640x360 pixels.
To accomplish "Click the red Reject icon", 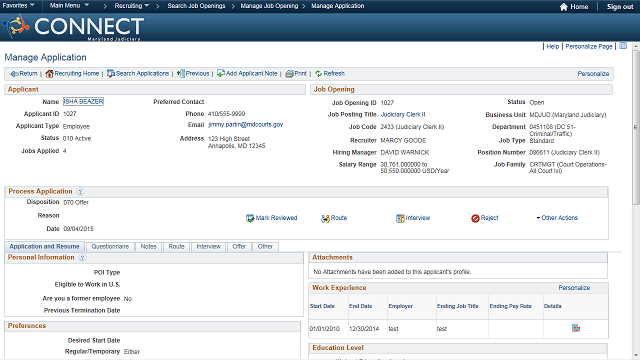I will [475, 218].
